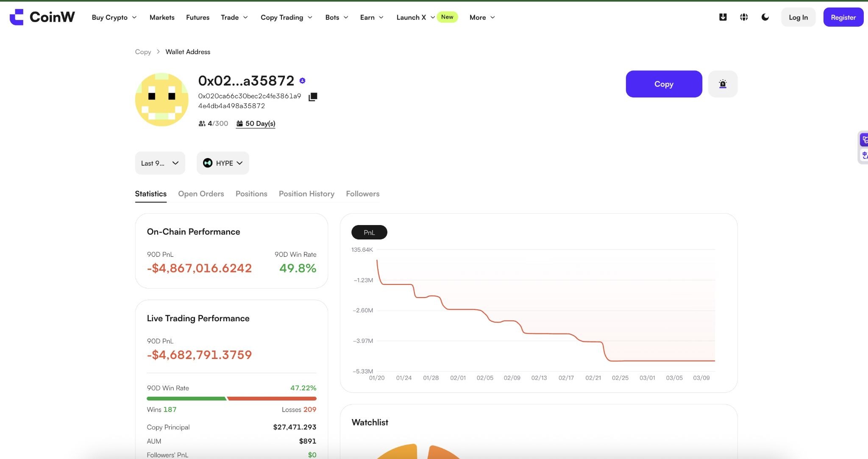Switch to the Positions tab
868x459 pixels.
click(251, 194)
